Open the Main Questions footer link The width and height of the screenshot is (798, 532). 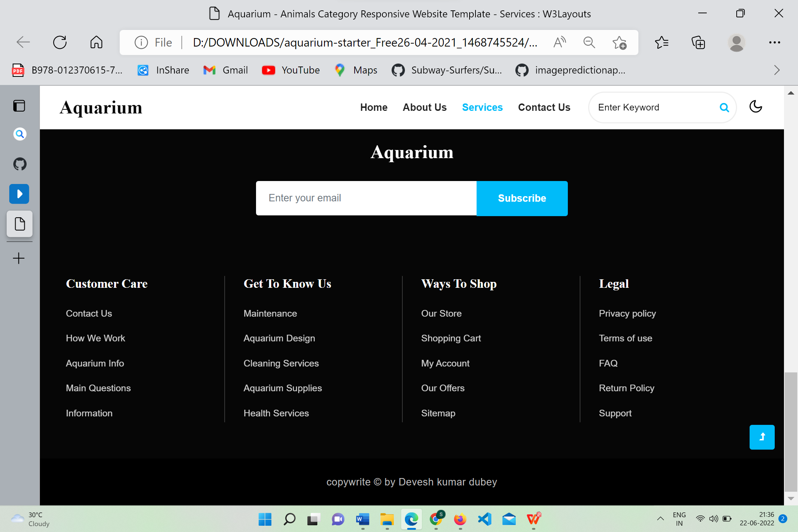tap(98, 388)
